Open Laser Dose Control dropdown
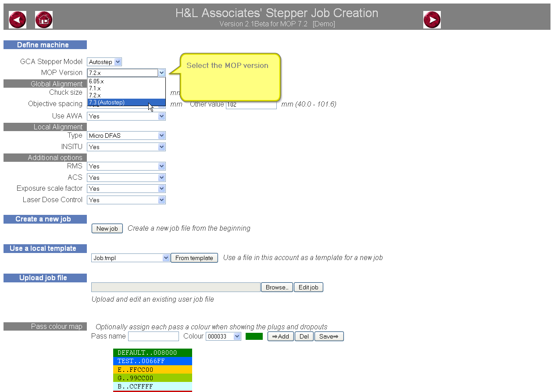The height and width of the screenshot is (392, 554). point(126,200)
